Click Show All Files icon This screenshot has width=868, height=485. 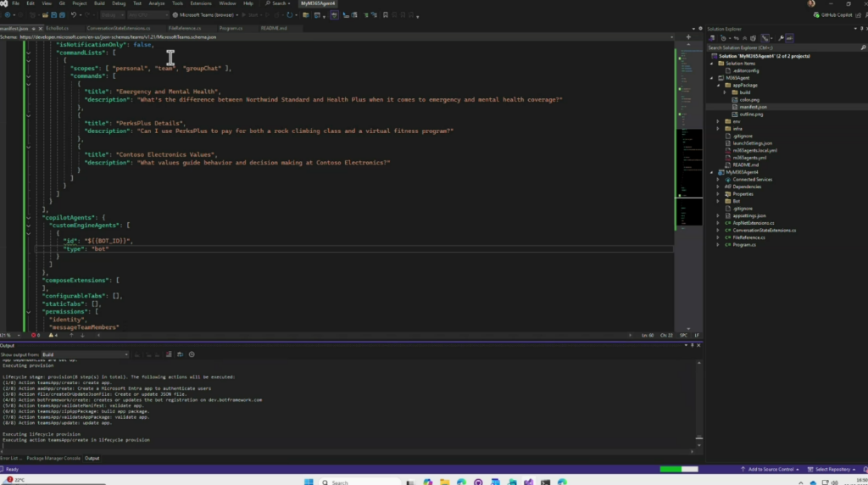[753, 38]
